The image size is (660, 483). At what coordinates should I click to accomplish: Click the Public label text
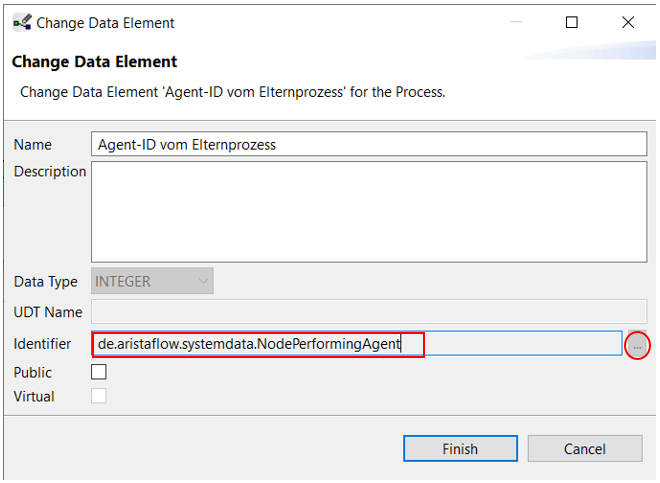[33, 372]
